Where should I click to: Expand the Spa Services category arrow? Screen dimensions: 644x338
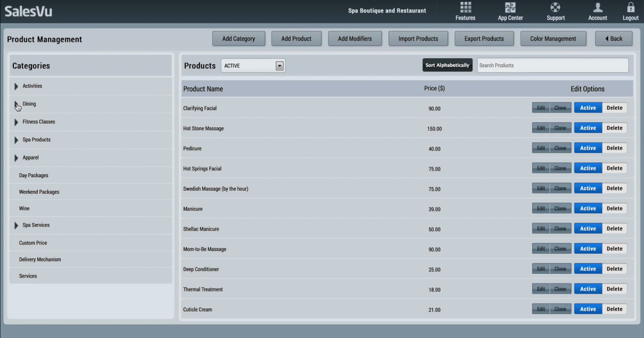point(16,226)
